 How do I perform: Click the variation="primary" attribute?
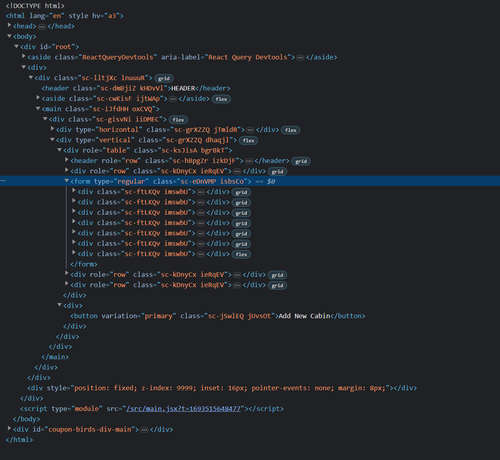pyautogui.click(x=139, y=316)
